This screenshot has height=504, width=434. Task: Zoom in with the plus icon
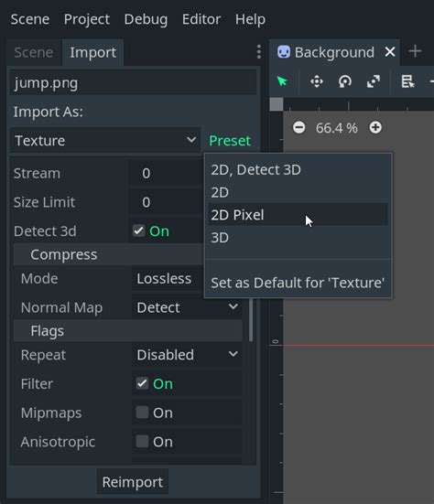[x=375, y=128]
